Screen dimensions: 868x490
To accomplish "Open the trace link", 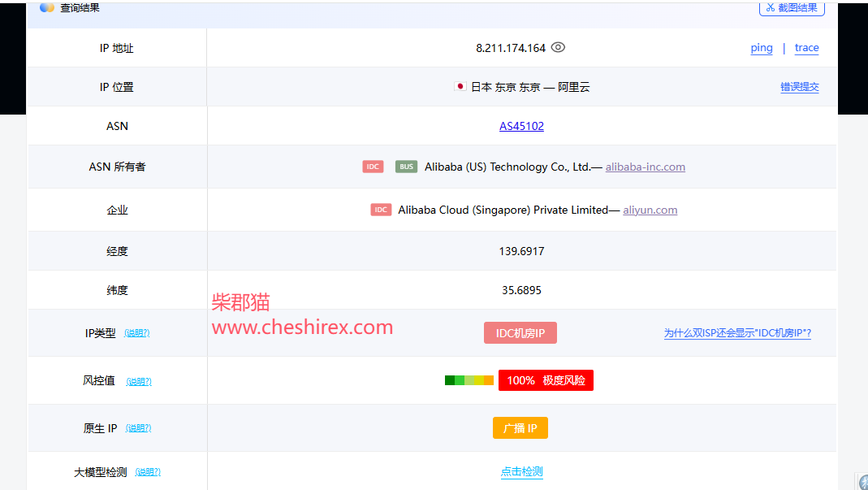I will [806, 48].
